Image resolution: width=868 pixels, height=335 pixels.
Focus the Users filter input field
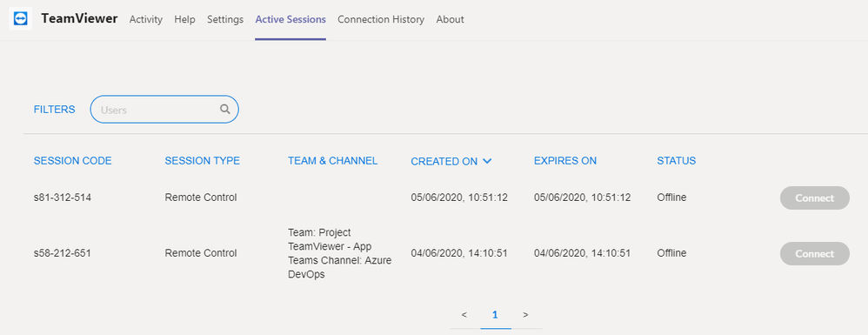(x=164, y=109)
